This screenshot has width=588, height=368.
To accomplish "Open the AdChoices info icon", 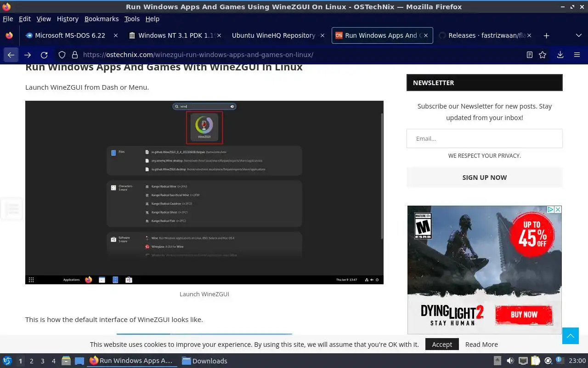I will click(550, 209).
